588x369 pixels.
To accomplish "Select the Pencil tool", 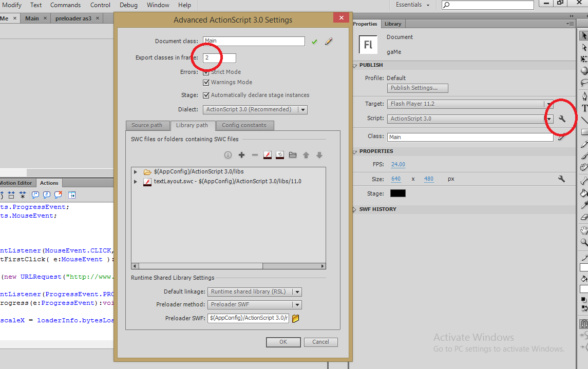I will 584,144.
